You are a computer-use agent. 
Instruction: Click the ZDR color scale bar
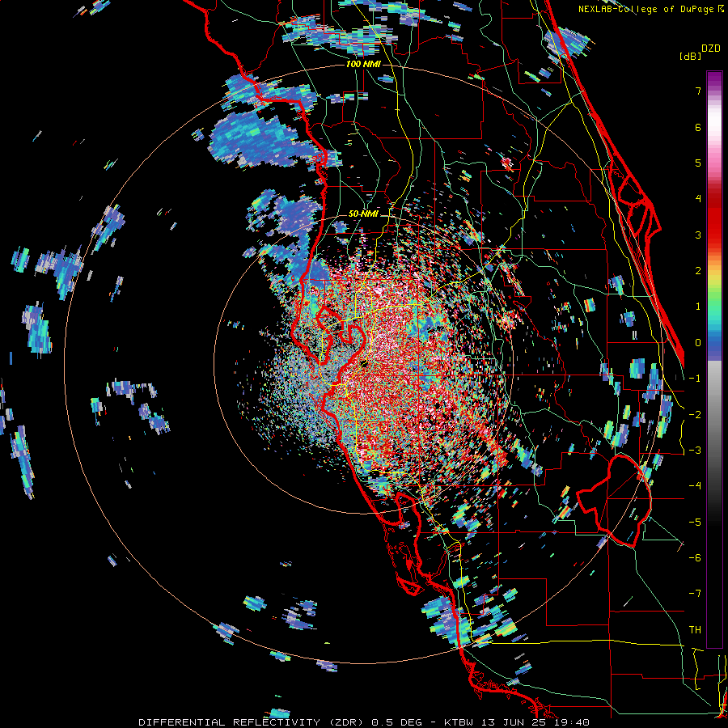pyautogui.click(x=714, y=359)
